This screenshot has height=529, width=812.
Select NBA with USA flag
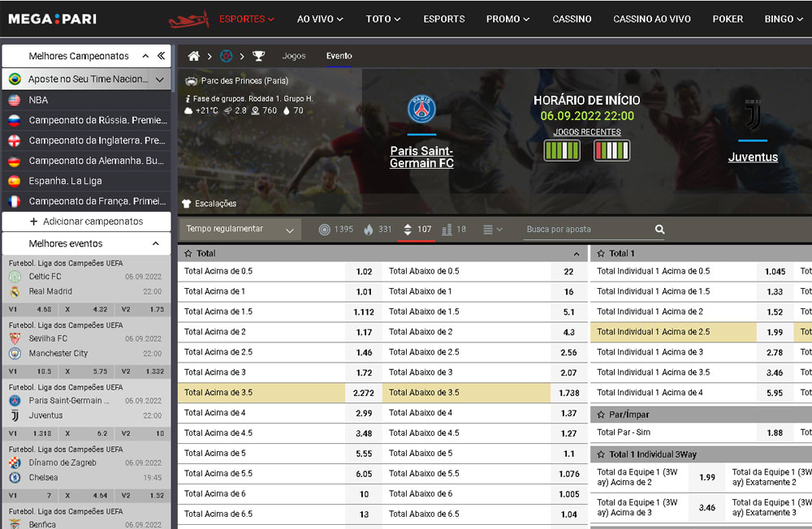coord(87,100)
